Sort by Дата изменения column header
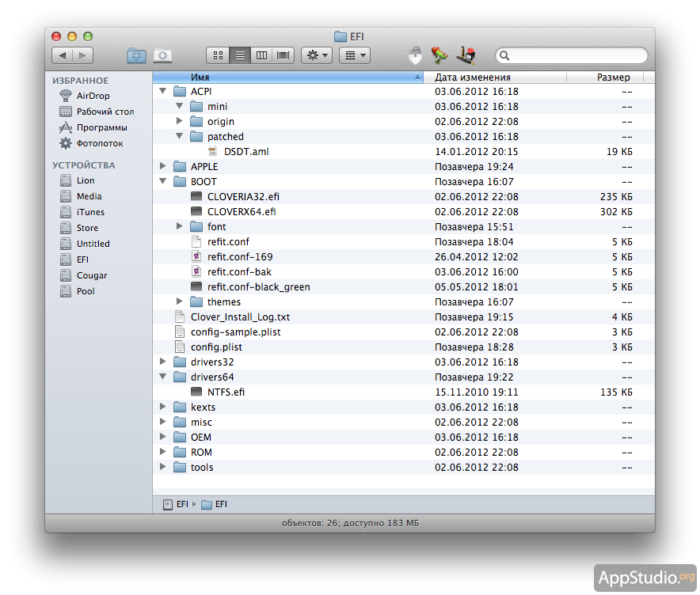The height and width of the screenshot is (595, 700). coord(495,78)
